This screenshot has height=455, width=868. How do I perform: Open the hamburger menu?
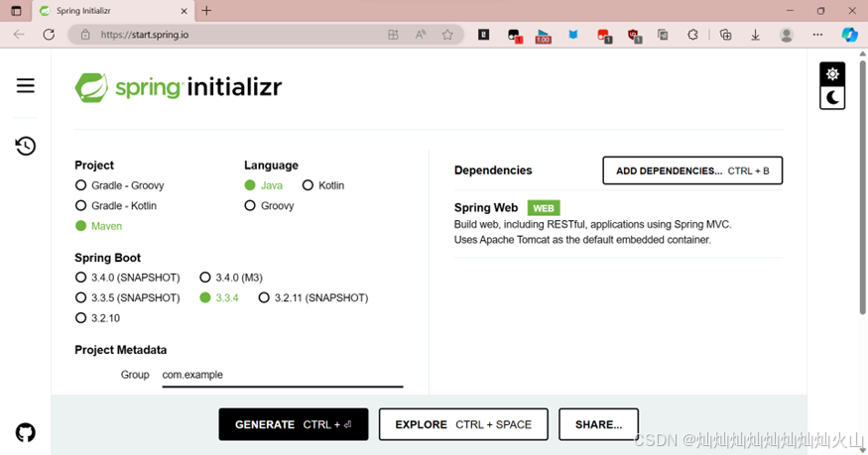pos(25,85)
